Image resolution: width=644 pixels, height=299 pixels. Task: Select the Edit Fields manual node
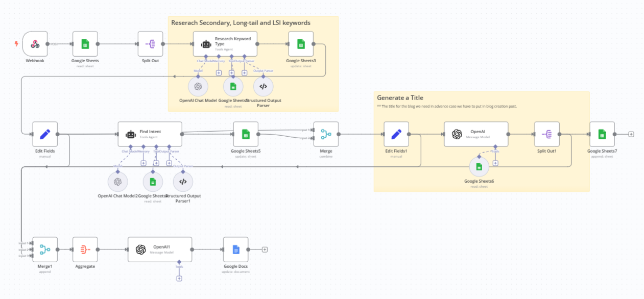(45, 134)
